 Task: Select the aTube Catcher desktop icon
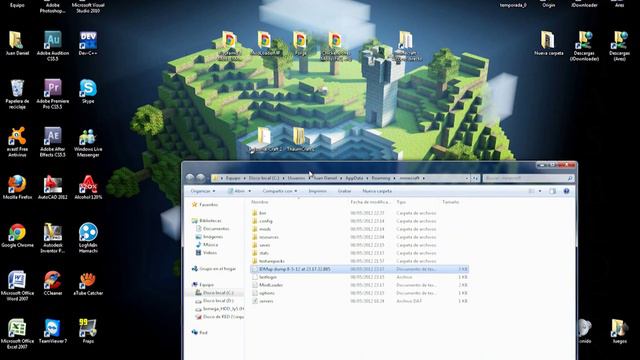coord(88,283)
